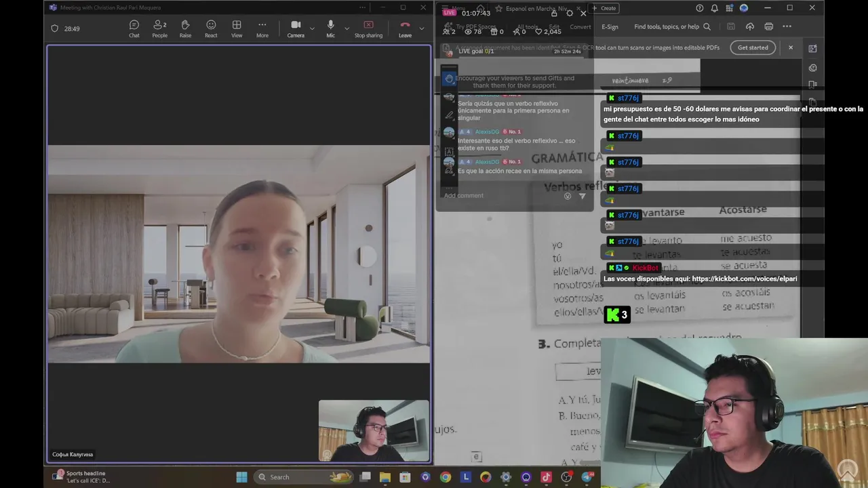
Task: Click the lock icon in the LIVE overlay
Action: click(x=554, y=13)
